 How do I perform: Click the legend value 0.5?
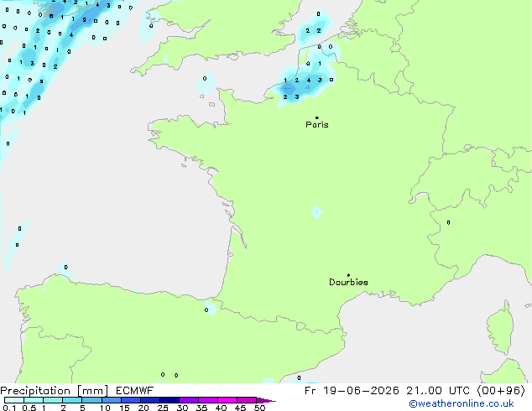point(29,408)
